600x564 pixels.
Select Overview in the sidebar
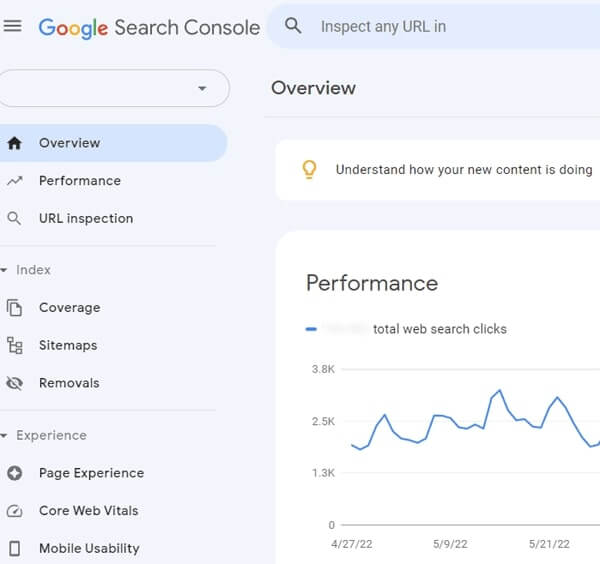click(70, 143)
